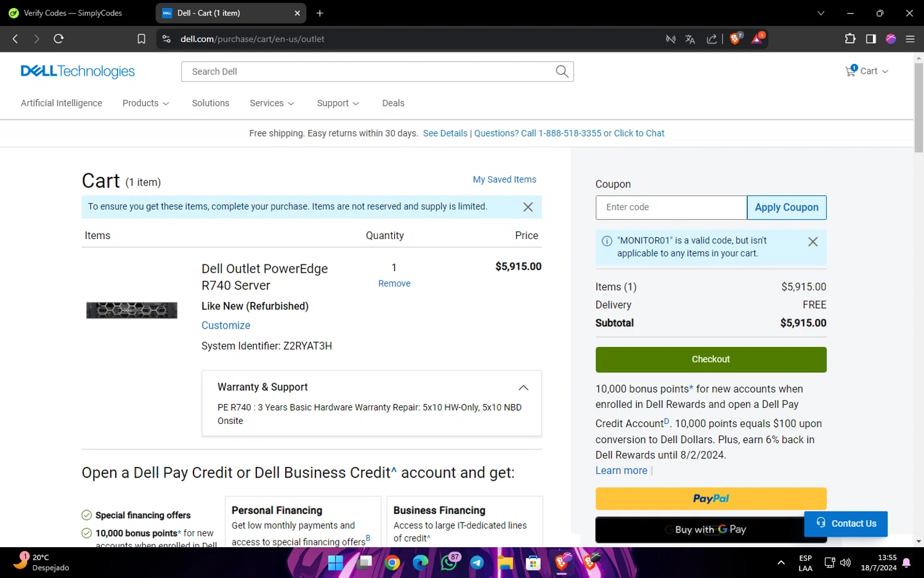
Task: Reload the Dell cart page
Action: (x=59, y=39)
